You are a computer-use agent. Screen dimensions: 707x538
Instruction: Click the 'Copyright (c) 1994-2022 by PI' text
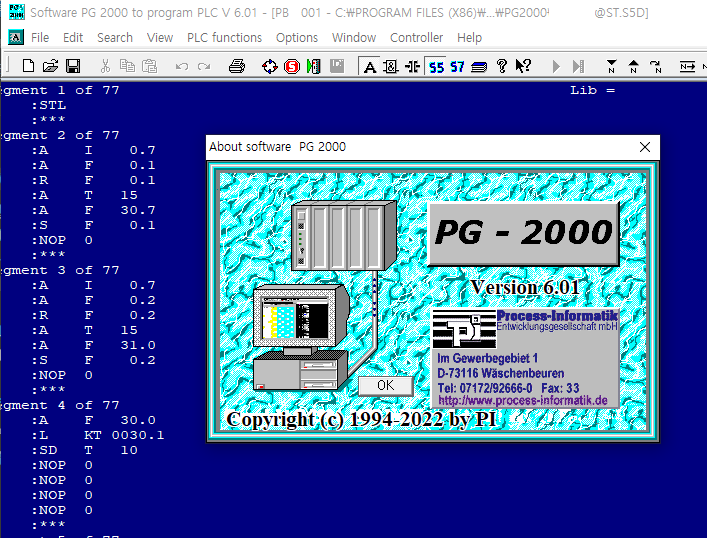[x=361, y=419]
